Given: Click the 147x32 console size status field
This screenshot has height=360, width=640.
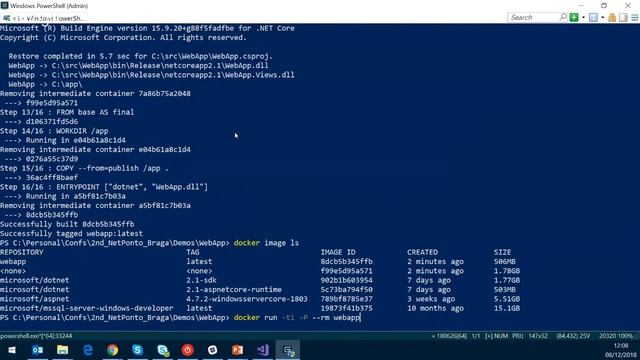Looking at the screenshot, I should pyautogui.click(x=538, y=336).
